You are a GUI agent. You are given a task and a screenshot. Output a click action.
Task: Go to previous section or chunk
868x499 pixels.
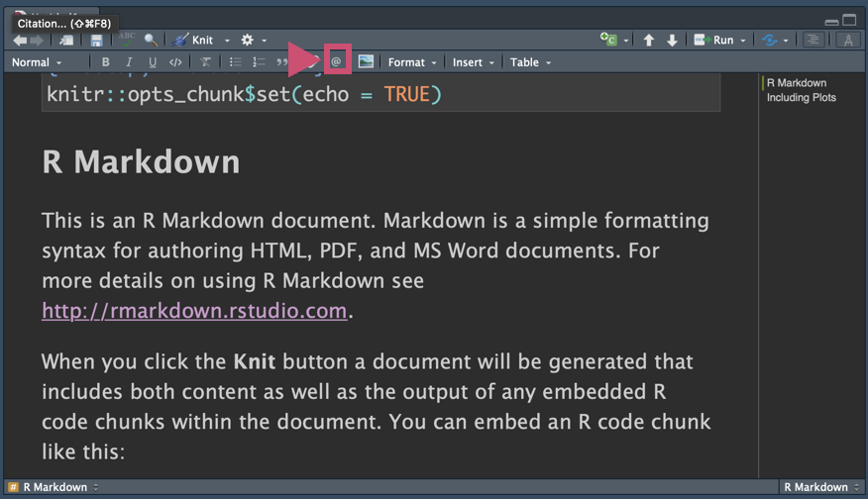click(649, 41)
